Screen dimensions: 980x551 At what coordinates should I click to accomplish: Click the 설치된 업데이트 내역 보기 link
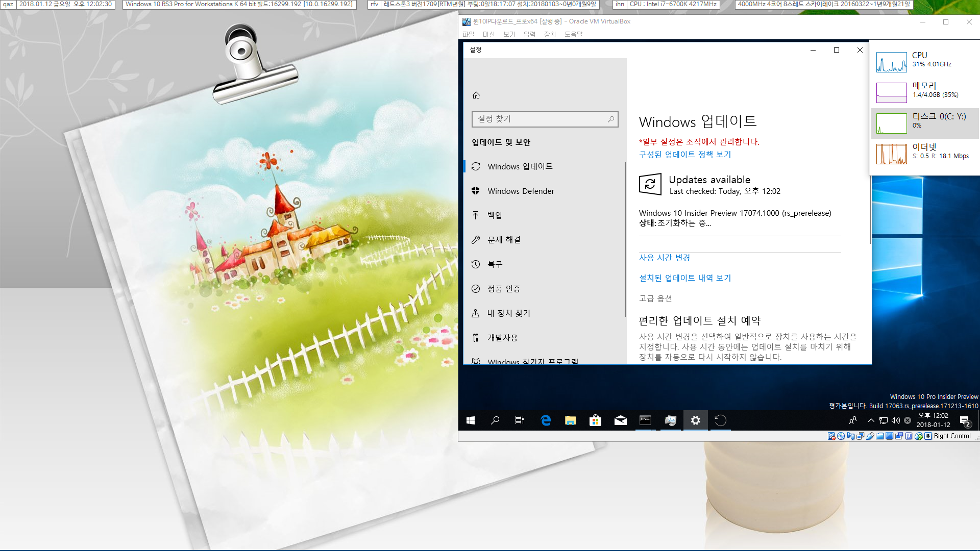pos(685,278)
